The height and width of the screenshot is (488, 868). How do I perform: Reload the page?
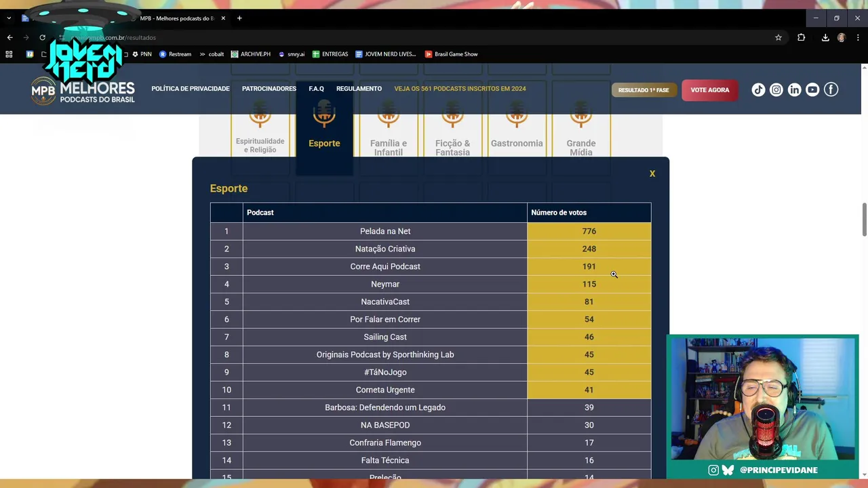(x=42, y=38)
